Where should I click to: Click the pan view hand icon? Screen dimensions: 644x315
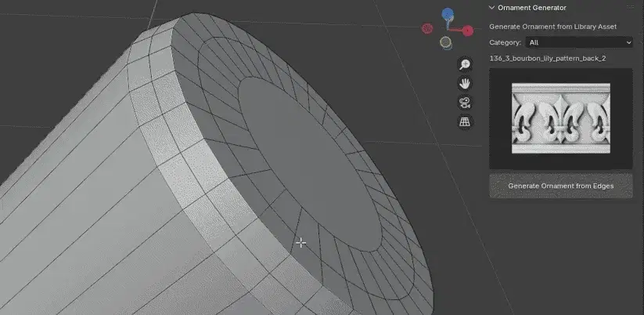[x=465, y=84]
